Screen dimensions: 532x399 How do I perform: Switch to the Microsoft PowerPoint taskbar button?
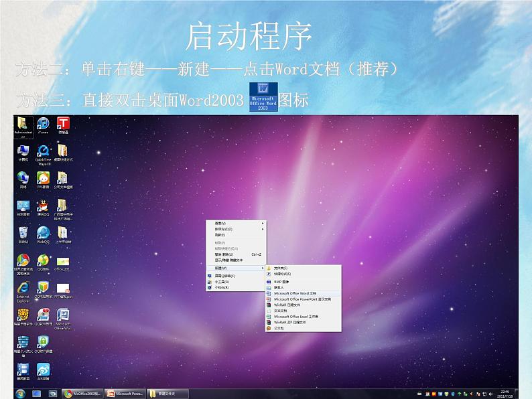coord(125,394)
